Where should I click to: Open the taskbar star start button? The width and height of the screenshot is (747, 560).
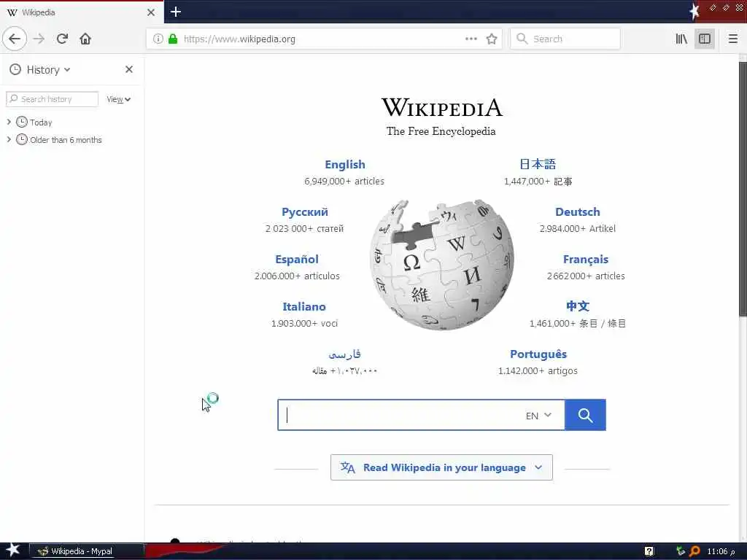click(12, 551)
